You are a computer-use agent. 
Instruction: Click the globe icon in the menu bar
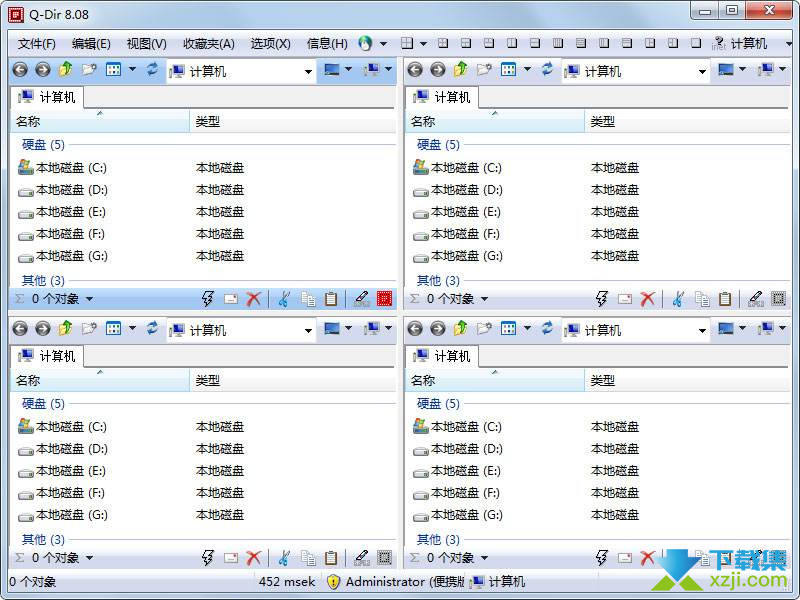tap(365, 44)
